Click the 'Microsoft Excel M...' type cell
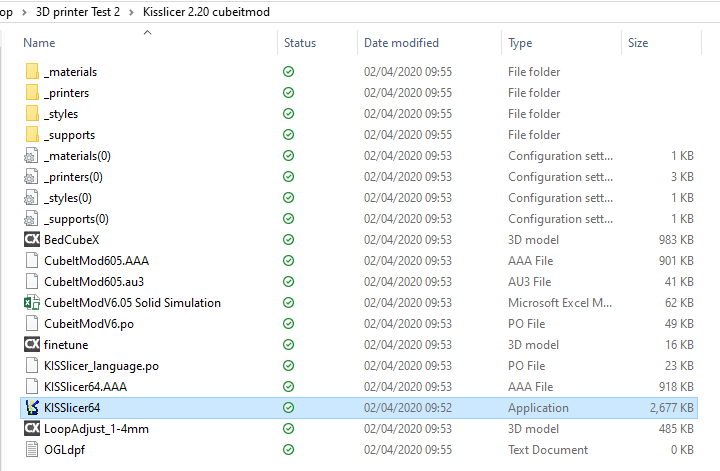Viewport: 720px width, 471px height. tap(560, 303)
